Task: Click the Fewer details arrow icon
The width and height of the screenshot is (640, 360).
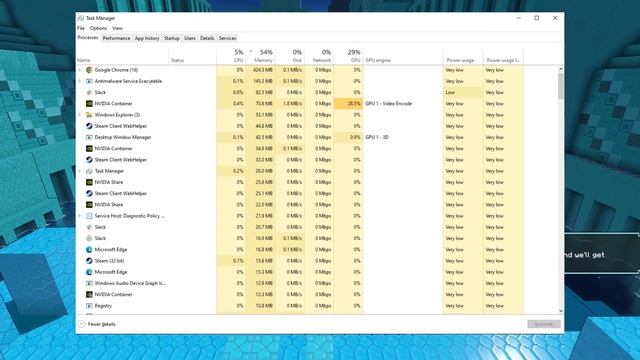Action: 81,324
